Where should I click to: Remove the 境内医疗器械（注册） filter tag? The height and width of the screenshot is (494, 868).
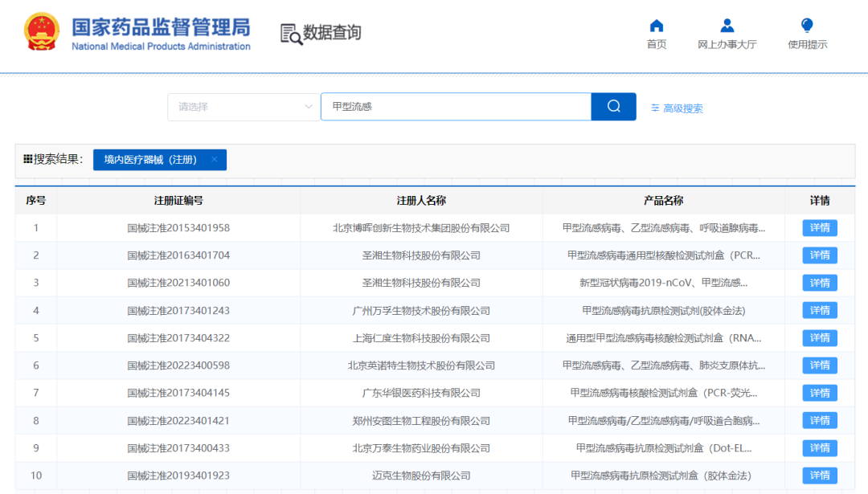point(215,160)
